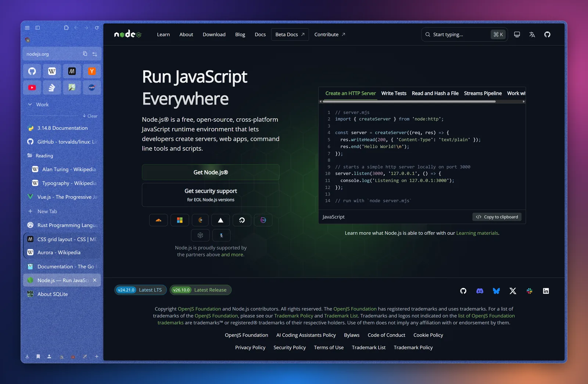
Task: Switch to Rust Programming Language tab
Action: tap(62, 225)
